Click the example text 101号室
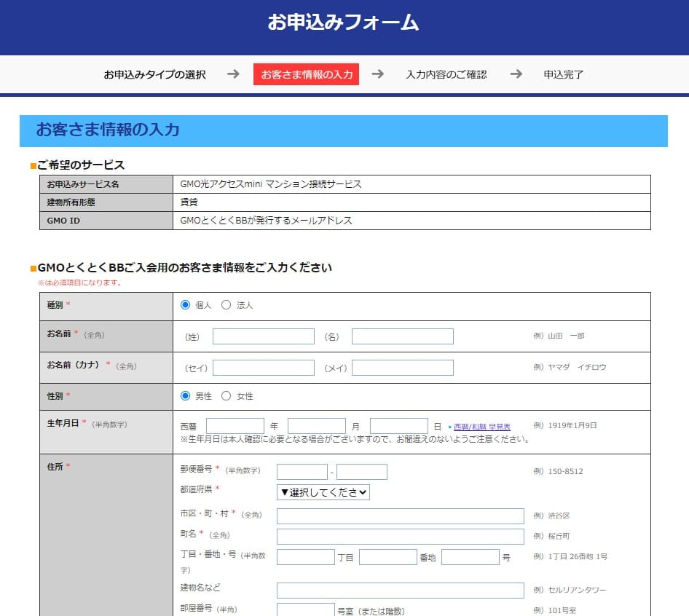Screen dimensions: 689x616 tap(562, 611)
